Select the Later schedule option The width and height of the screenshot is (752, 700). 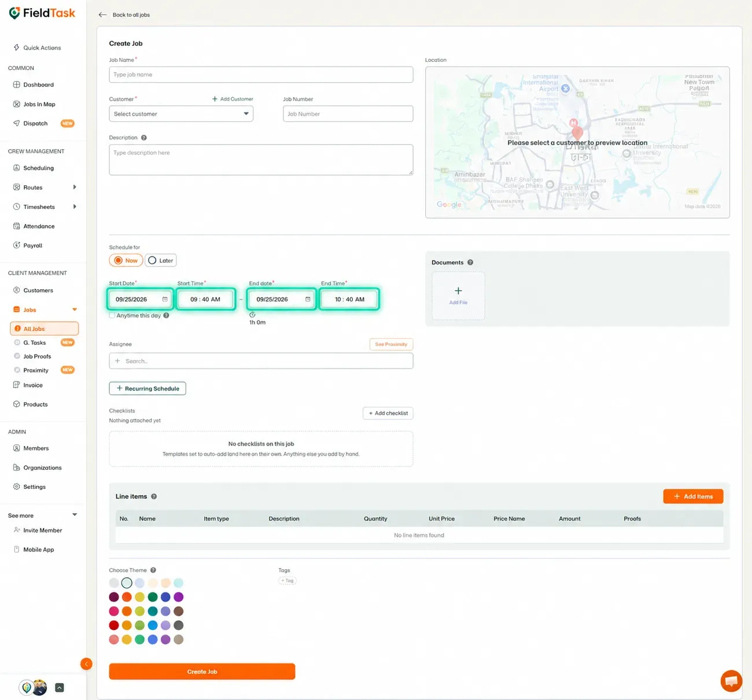tap(161, 260)
